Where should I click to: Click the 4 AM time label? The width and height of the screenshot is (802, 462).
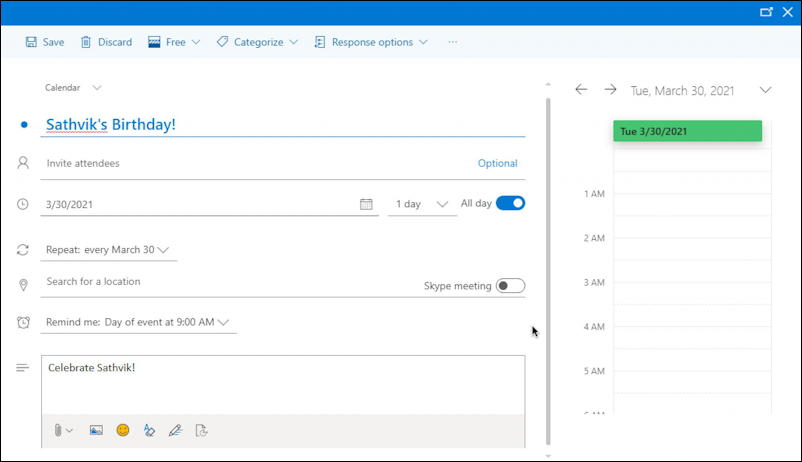tap(594, 326)
